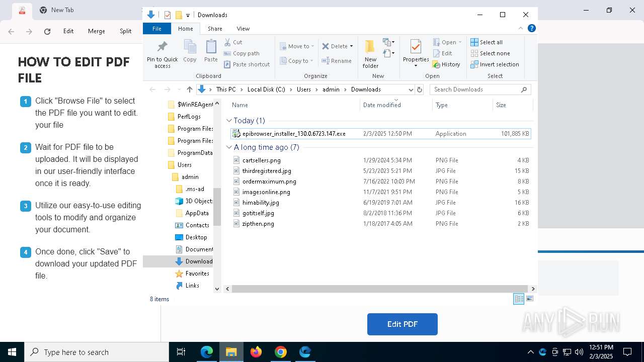Reload the browser page behind Explorer

pyautogui.click(x=47, y=31)
